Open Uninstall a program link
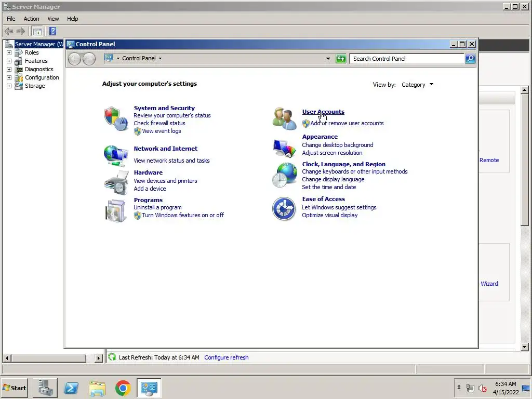 [157, 207]
